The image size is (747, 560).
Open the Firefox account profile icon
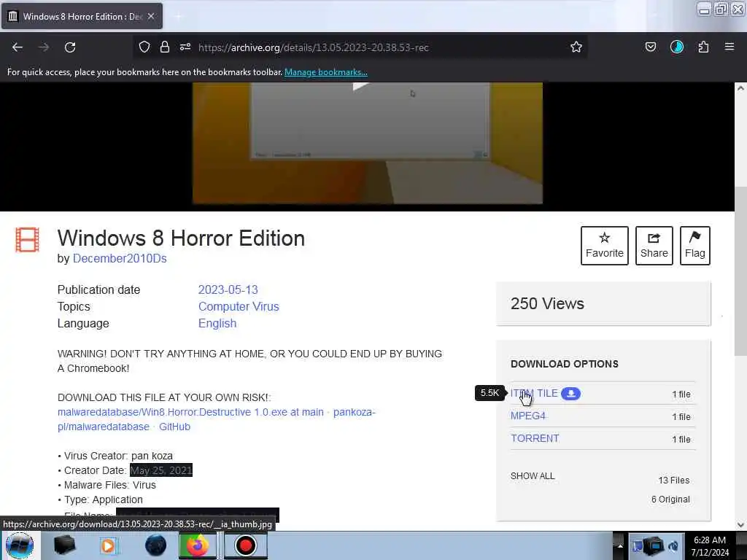pos(677,47)
